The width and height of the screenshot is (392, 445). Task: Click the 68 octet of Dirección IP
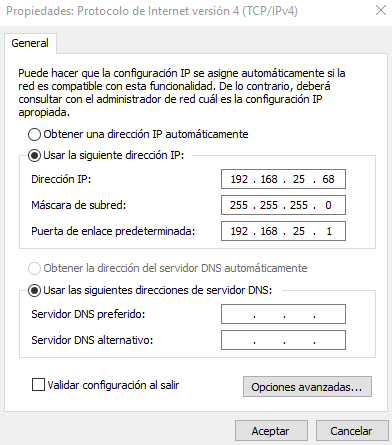click(328, 179)
